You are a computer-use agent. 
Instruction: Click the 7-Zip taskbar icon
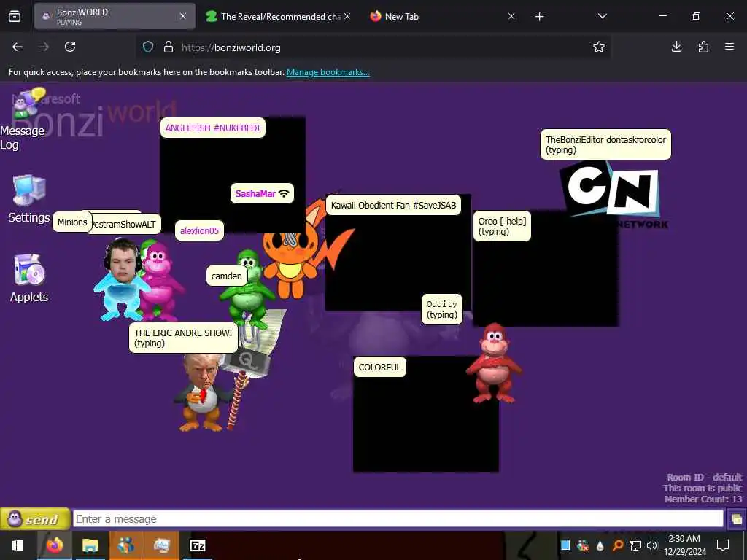197,545
